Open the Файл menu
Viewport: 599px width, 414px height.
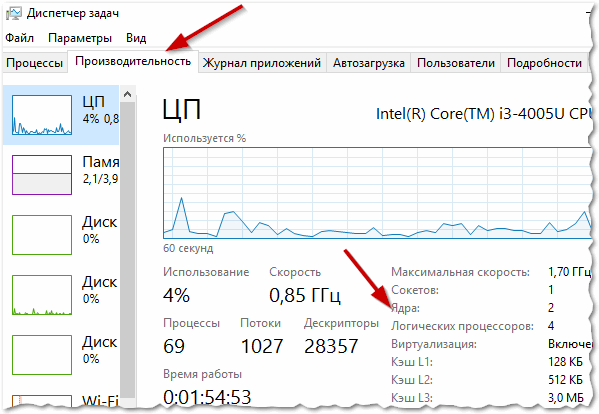coord(19,38)
